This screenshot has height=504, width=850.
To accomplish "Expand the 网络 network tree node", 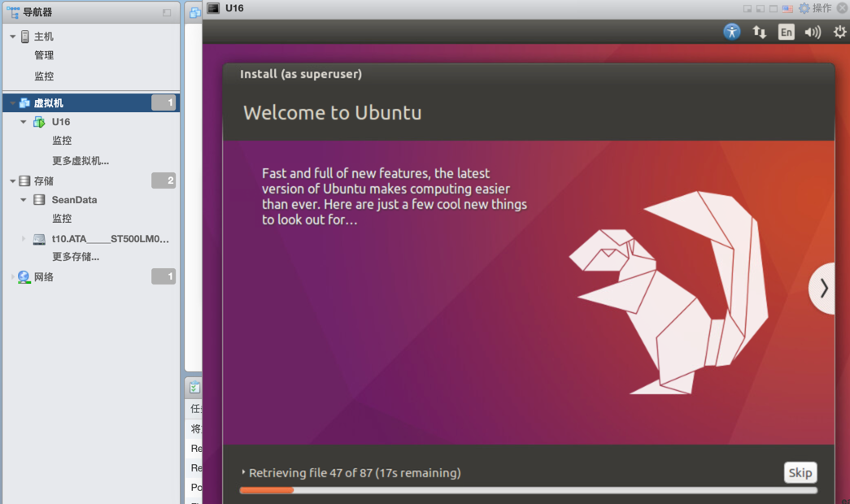I will coord(12,277).
